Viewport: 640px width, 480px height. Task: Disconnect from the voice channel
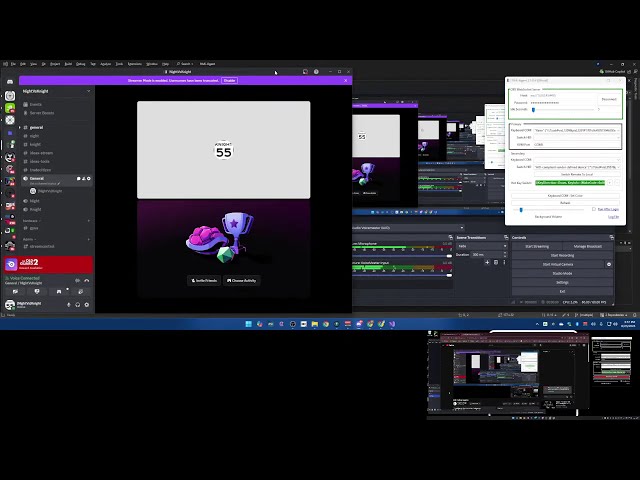point(87,280)
